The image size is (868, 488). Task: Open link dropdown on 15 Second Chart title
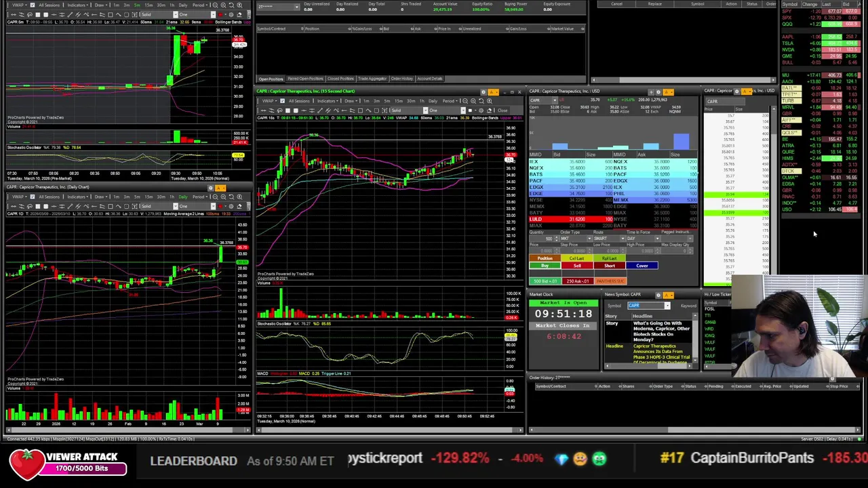click(x=494, y=91)
